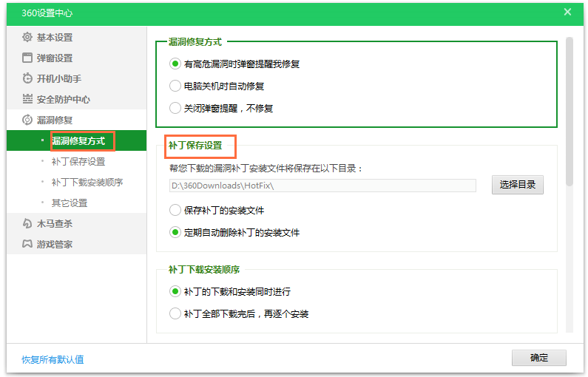Select 定期自动删除补丁的安装文件 radio option

(x=175, y=232)
